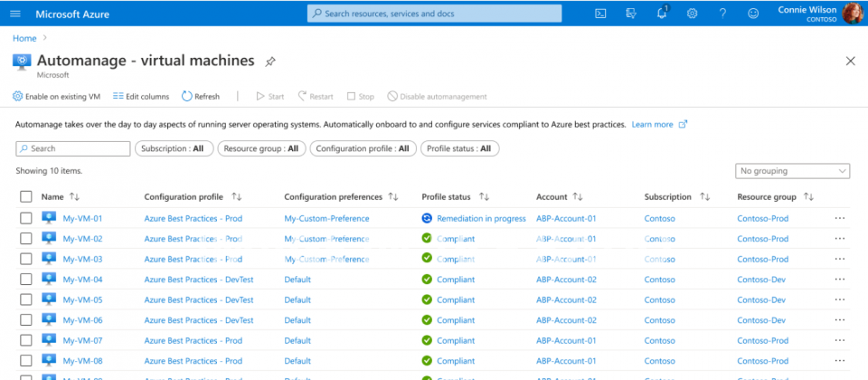
Task: Check the My-VM-03 row checkbox
Action: (26, 259)
